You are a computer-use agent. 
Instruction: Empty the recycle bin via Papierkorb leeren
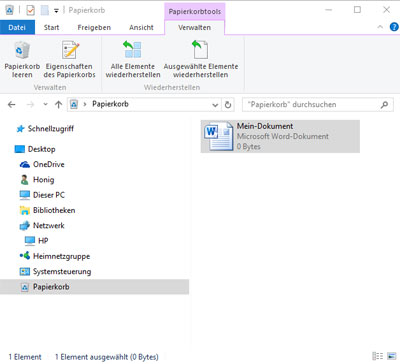[22, 60]
